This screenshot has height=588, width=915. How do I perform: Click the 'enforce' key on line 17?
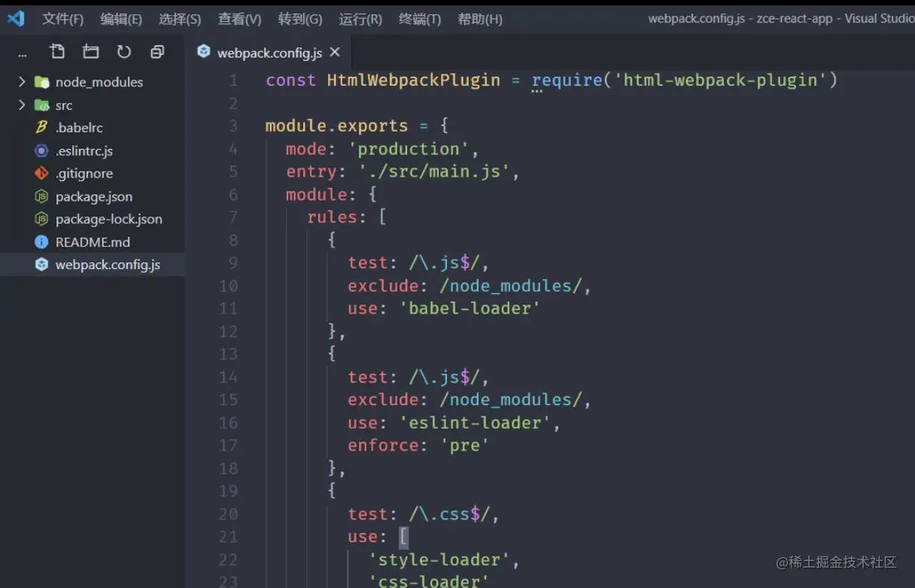(383, 445)
